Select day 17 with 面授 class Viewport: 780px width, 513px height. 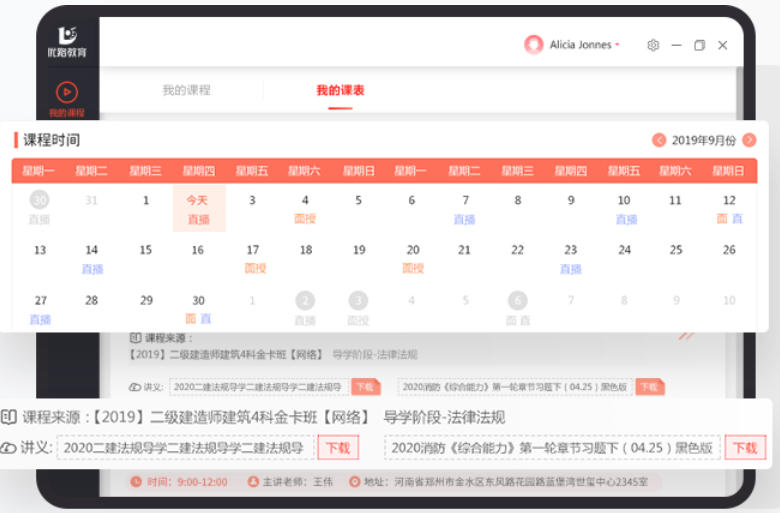[x=254, y=259]
